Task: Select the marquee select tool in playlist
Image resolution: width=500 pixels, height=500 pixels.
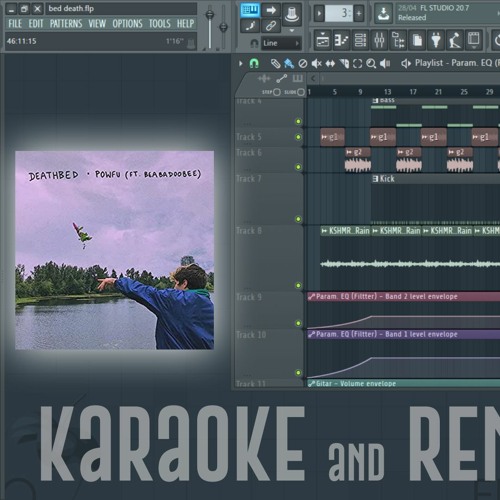Action: tap(357, 63)
